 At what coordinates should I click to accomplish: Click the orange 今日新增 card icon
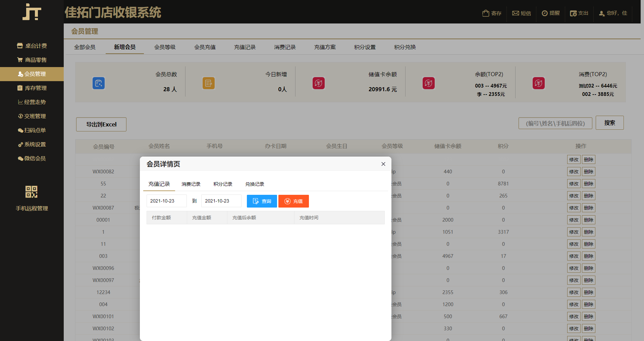click(209, 83)
